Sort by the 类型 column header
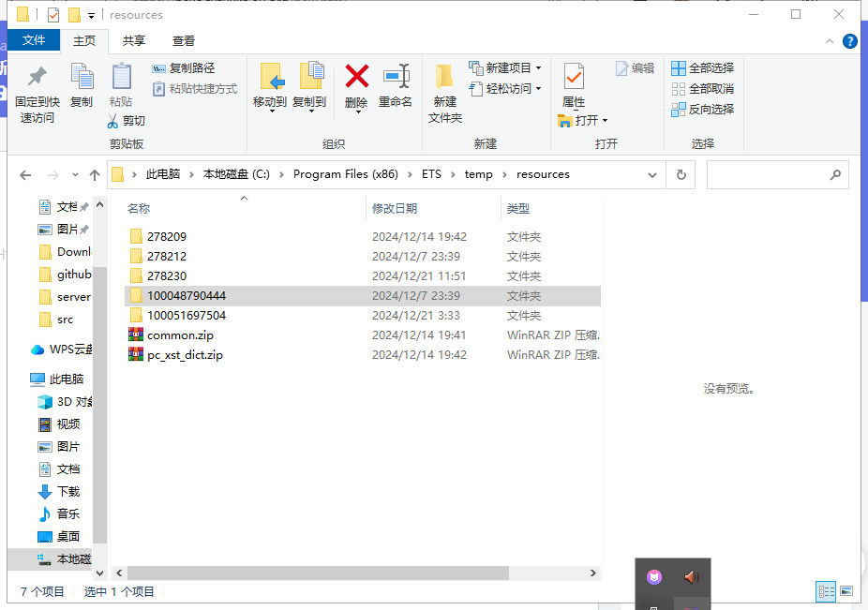 click(518, 209)
